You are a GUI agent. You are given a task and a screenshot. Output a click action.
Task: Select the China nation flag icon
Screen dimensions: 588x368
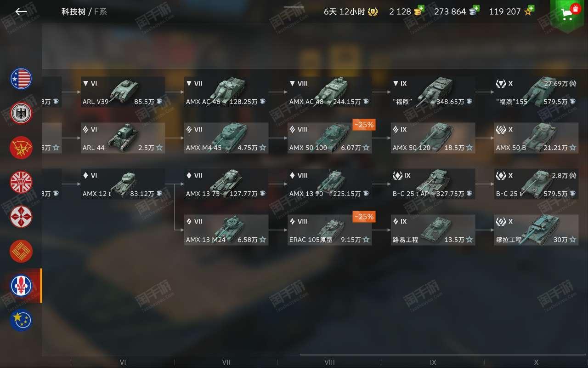click(x=21, y=251)
